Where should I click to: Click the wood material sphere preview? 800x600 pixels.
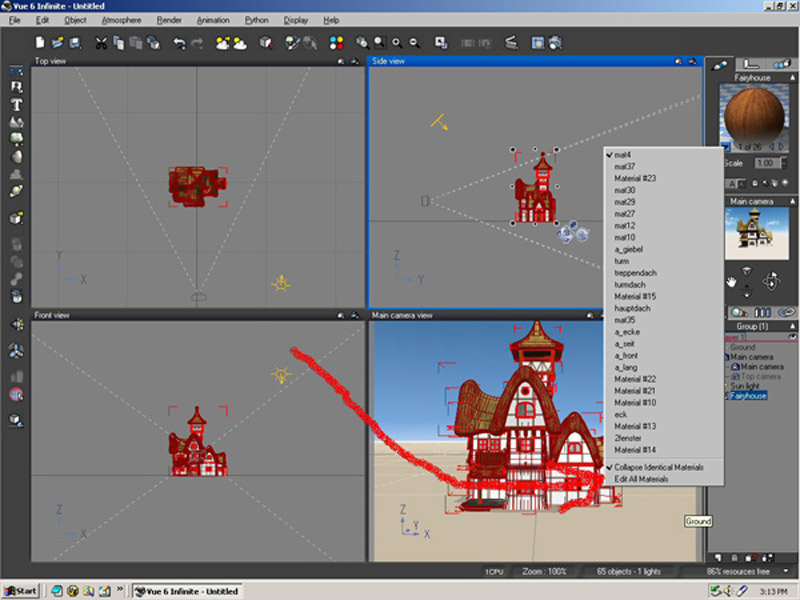(x=752, y=112)
